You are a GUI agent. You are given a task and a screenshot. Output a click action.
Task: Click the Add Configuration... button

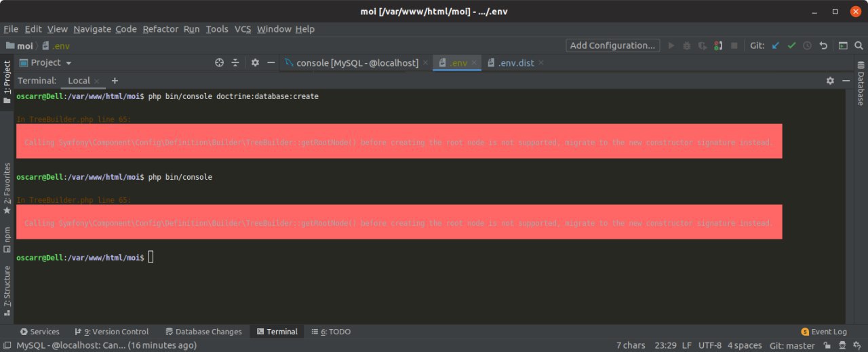613,45
